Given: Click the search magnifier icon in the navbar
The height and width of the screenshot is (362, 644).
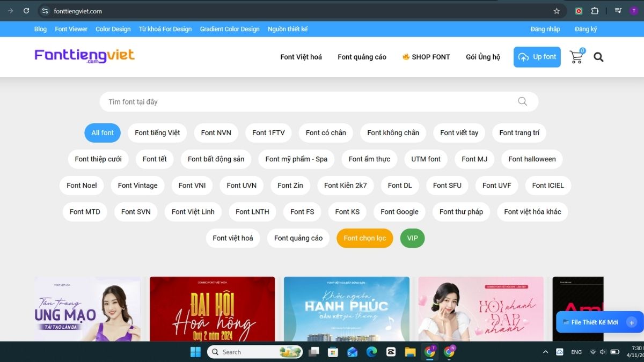Looking at the screenshot, I should [x=598, y=57].
